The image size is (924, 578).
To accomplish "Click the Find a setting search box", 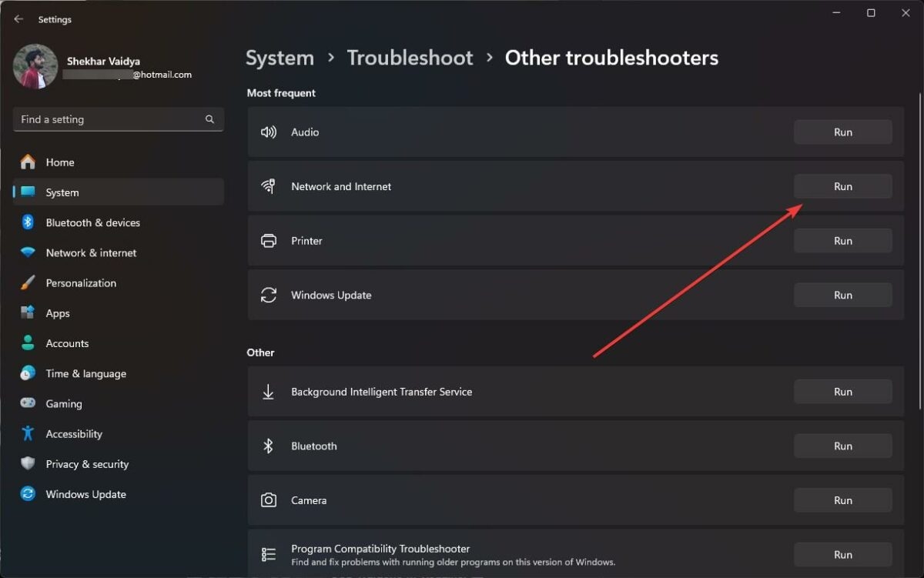I will (108, 119).
